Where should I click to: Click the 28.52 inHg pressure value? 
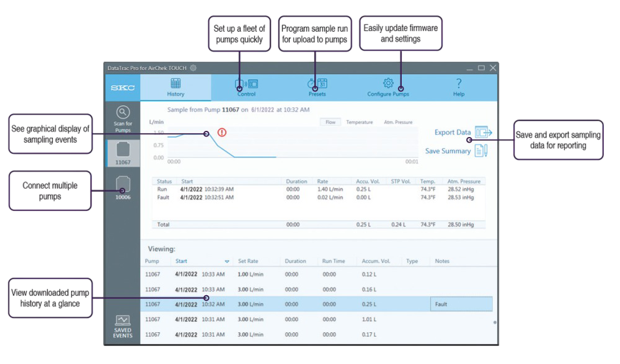[461, 189]
